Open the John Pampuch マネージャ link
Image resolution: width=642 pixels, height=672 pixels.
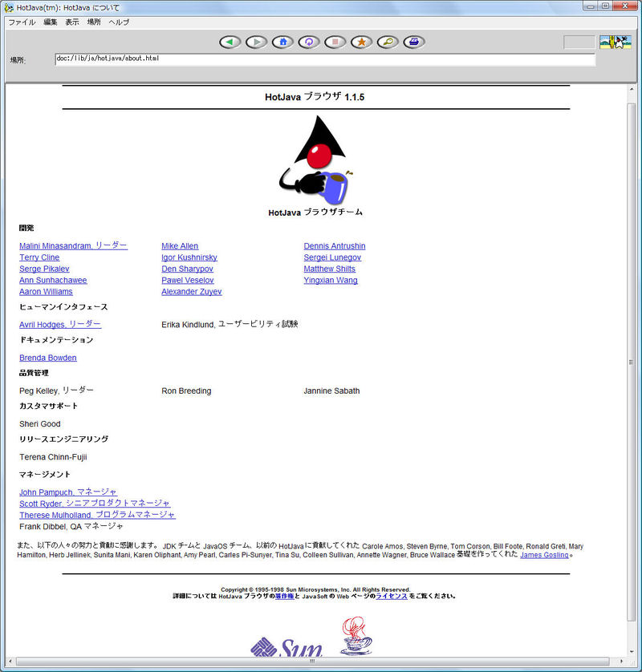tap(68, 492)
